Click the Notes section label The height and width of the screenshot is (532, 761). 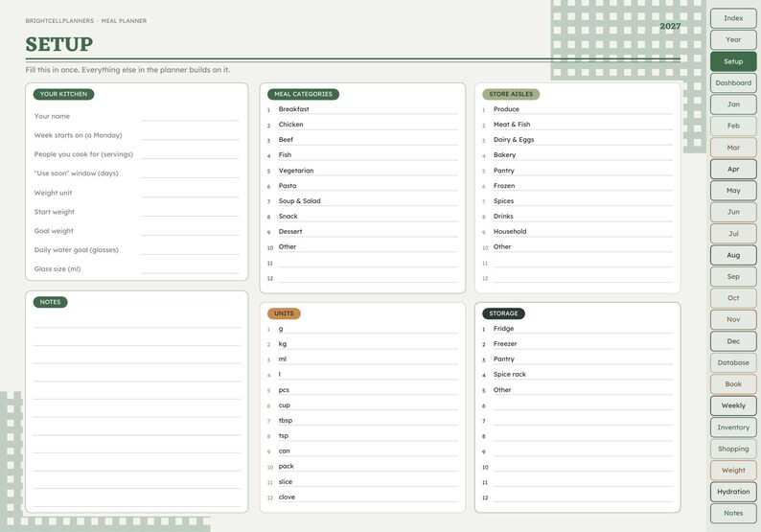pos(51,302)
